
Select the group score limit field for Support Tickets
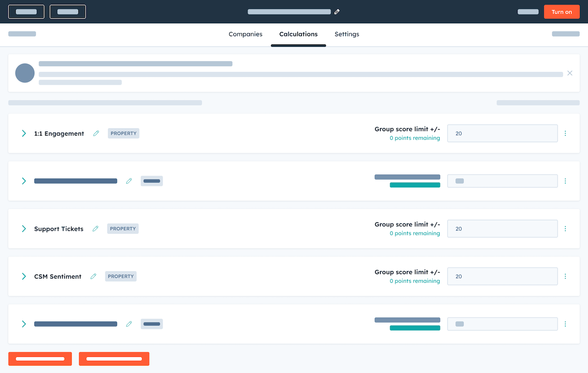(502, 229)
